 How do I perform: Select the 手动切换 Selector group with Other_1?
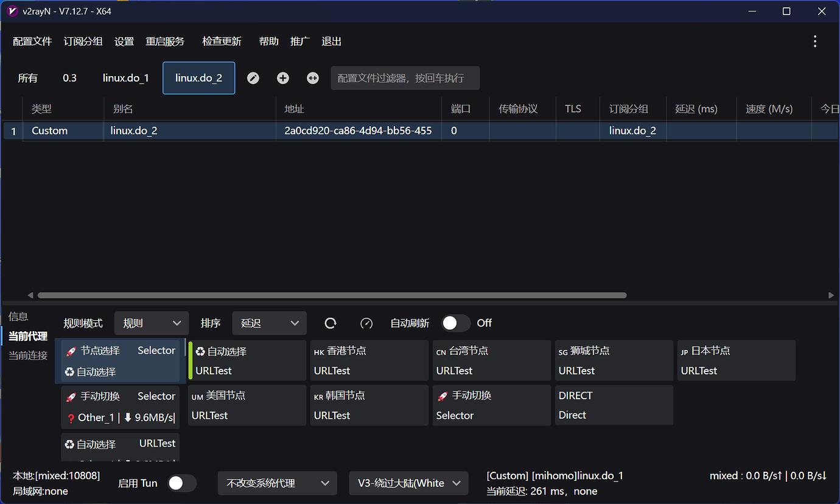[x=121, y=407]
